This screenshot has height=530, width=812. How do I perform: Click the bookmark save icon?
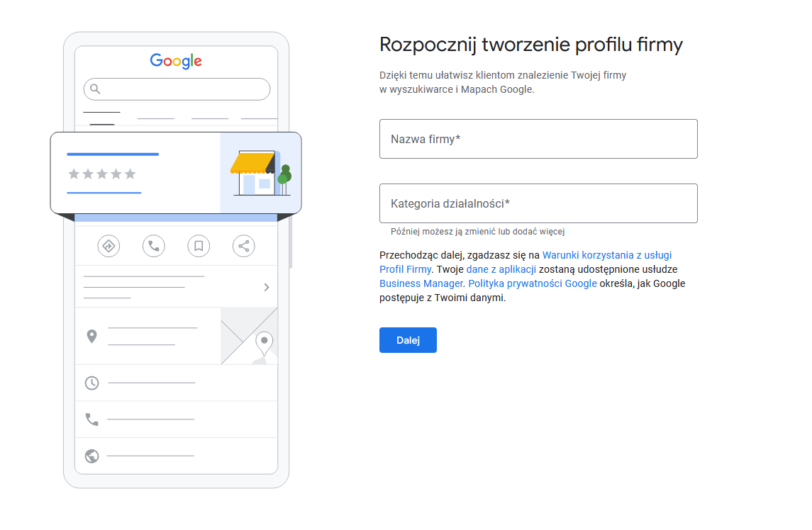point(199,246)
